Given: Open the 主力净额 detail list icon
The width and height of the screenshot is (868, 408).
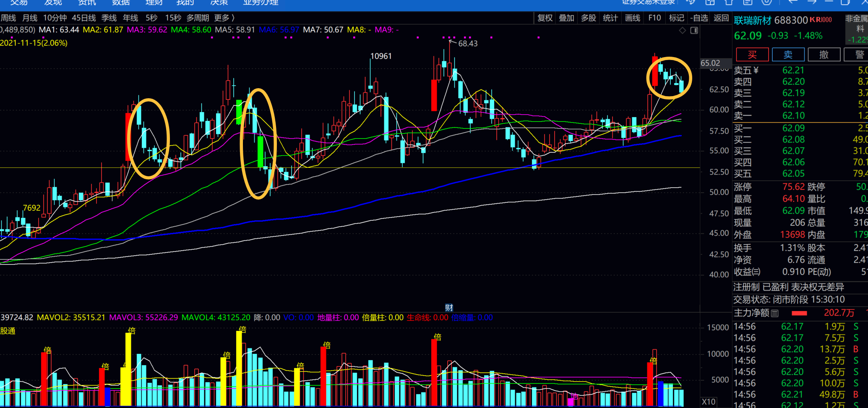Looking at the screenshot, I should point(775,313).
